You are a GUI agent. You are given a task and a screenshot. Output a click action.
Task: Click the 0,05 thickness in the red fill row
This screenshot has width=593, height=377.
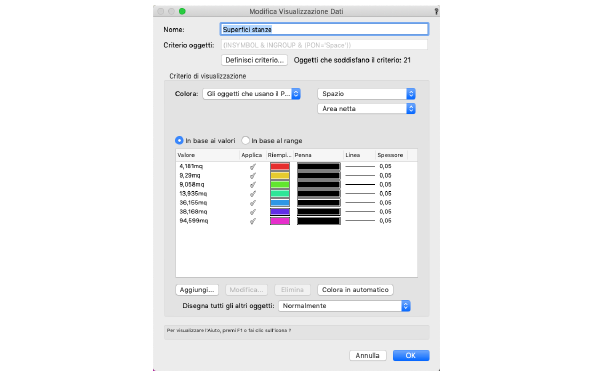[385, 166]
